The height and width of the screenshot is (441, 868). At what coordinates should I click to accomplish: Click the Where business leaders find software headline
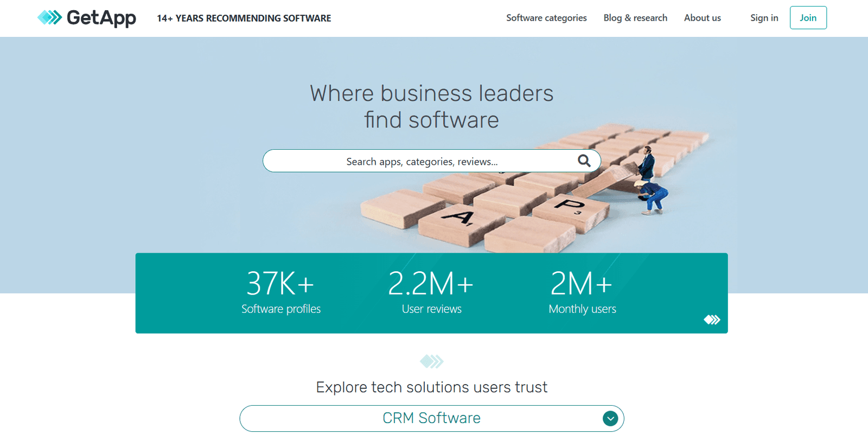pos(431,106)
